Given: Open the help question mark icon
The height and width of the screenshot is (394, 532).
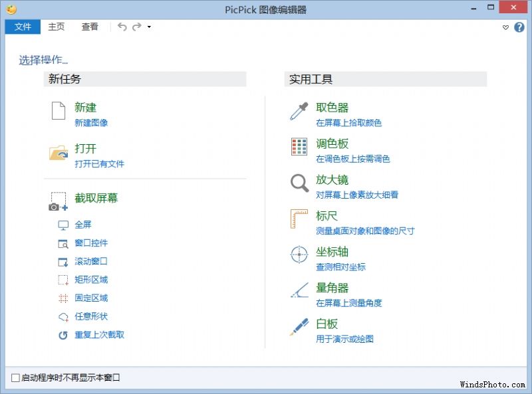Looking at the screenshot, I should [519, 27].
